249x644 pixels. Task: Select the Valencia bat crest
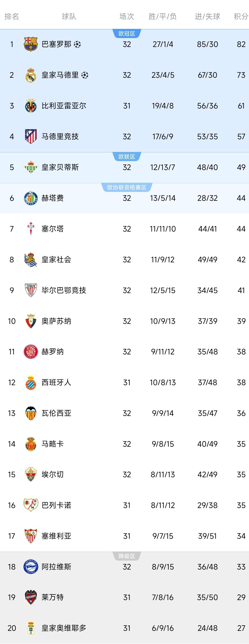tap(31, 413)
